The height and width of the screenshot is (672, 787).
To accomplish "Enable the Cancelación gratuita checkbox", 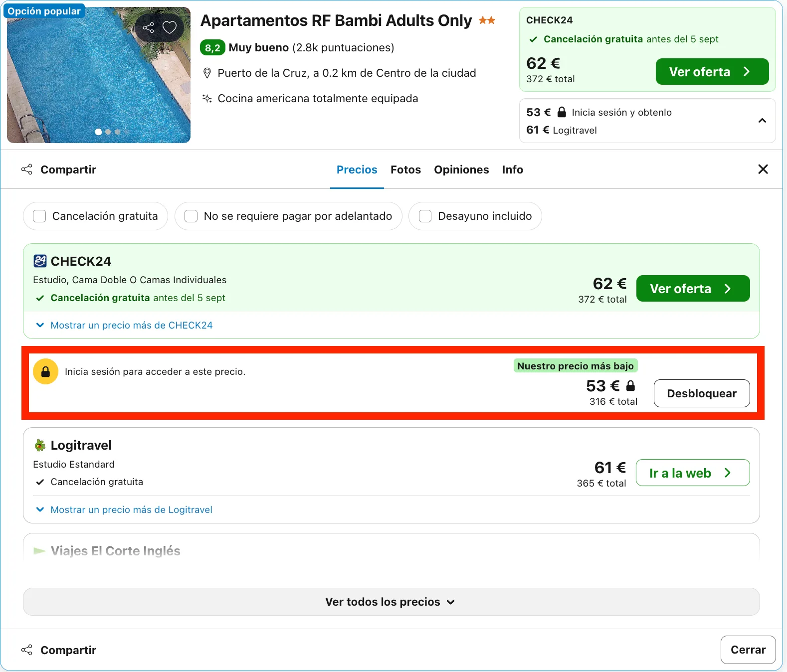I will (39, 216).
